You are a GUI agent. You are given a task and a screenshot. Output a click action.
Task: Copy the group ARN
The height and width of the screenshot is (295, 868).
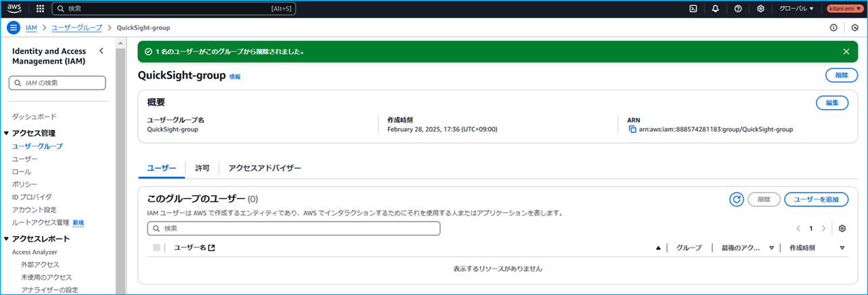click(632, 129)
